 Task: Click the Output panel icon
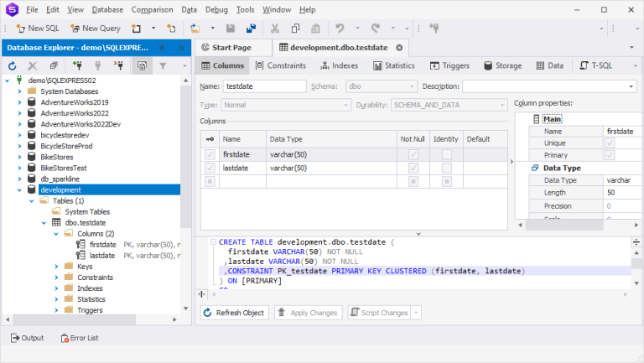(x=15, y=338)
